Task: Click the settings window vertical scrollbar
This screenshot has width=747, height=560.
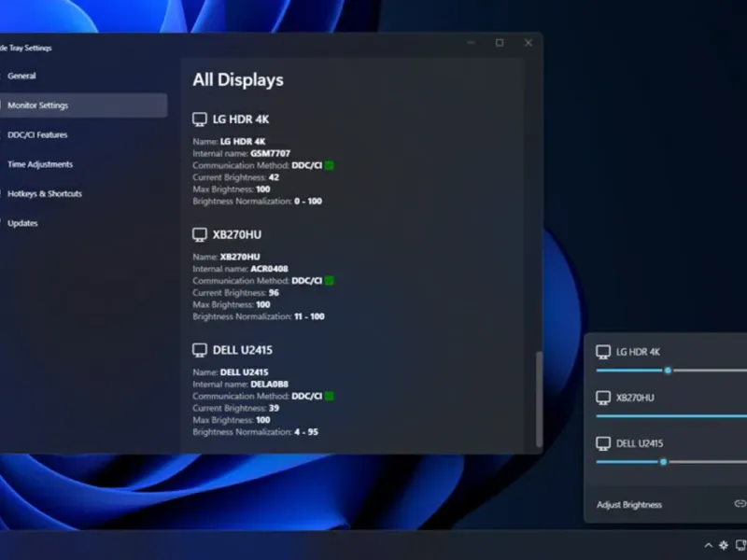Action: click(540, 399)
